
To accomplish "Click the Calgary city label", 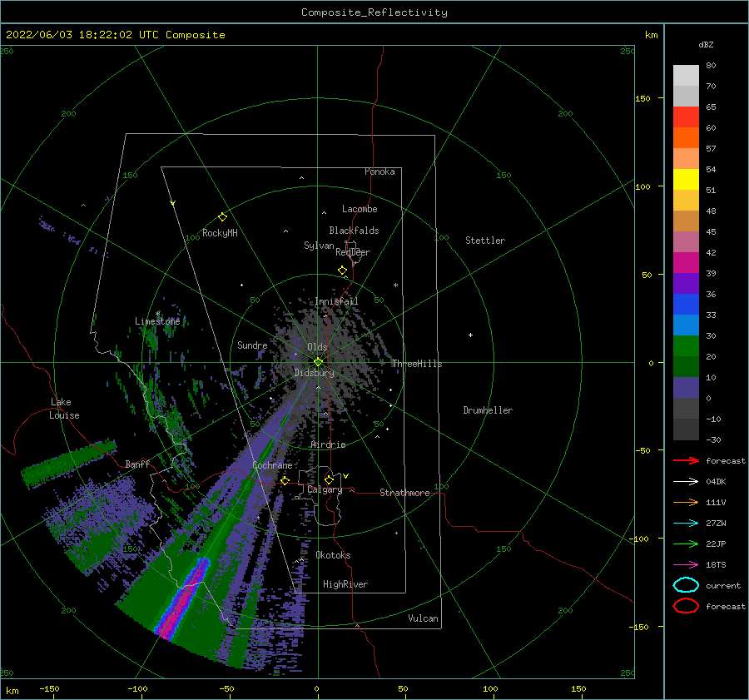I will tap(325, 489).
